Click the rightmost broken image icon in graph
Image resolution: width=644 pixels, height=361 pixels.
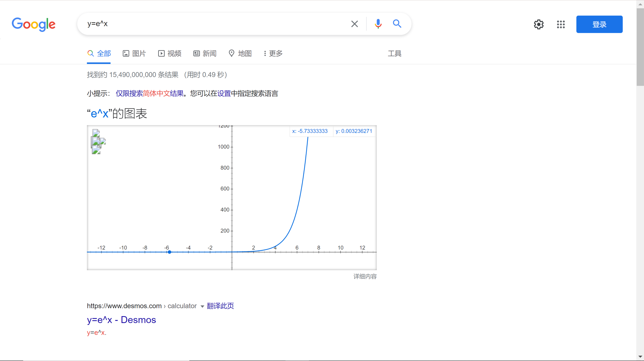103,141
